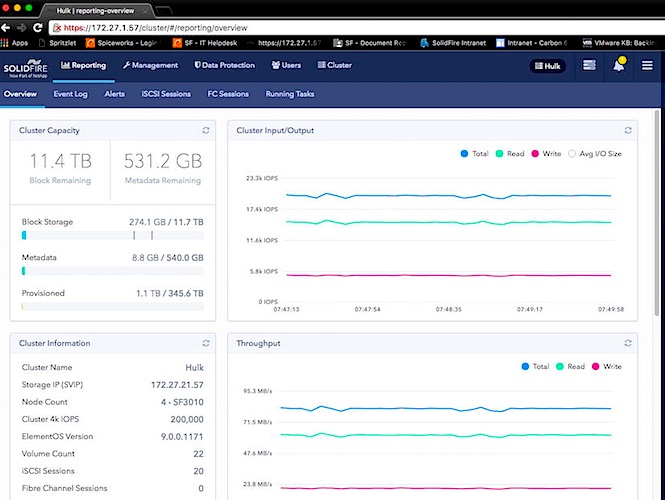Refresh the Cluster Information panel

(x=206, y=343)
